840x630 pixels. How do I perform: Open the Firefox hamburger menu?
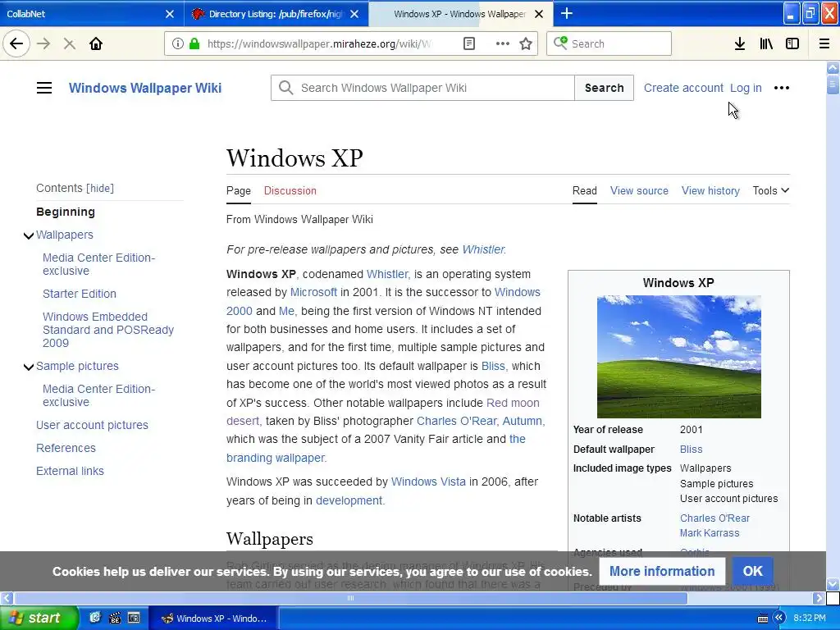tap(824, 43)
